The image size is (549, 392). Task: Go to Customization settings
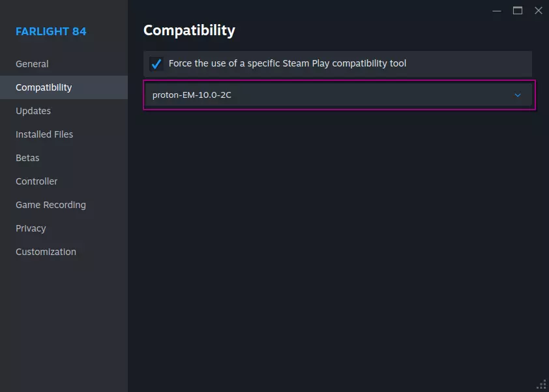coord(46,252)
